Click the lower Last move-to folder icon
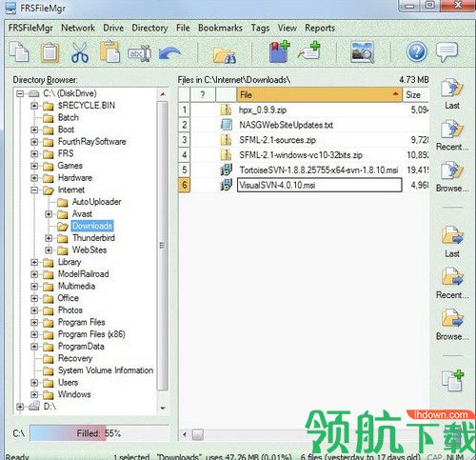The width and height of the screenshot is (476, 460). pyautogui.click(x=452, y=235)
